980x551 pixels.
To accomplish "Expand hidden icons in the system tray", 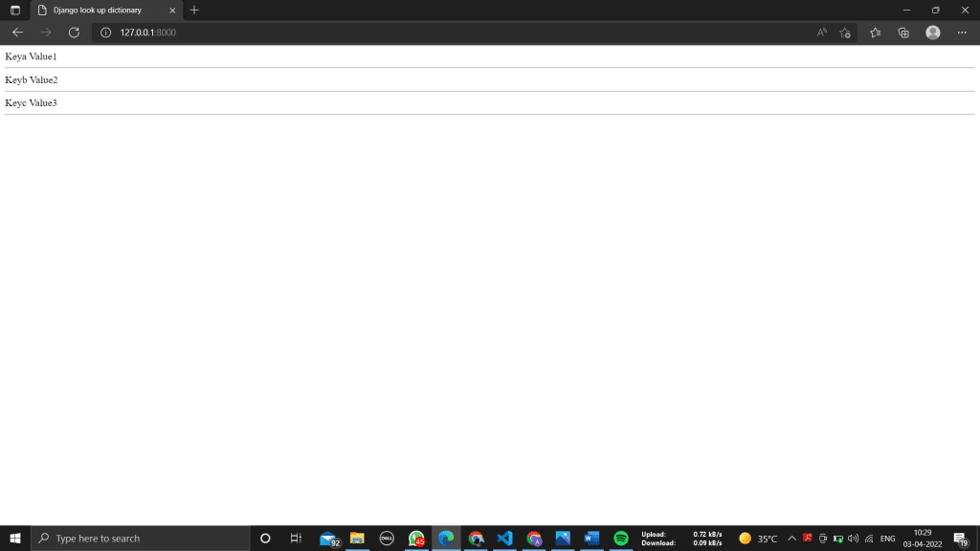I will [791, 538].
